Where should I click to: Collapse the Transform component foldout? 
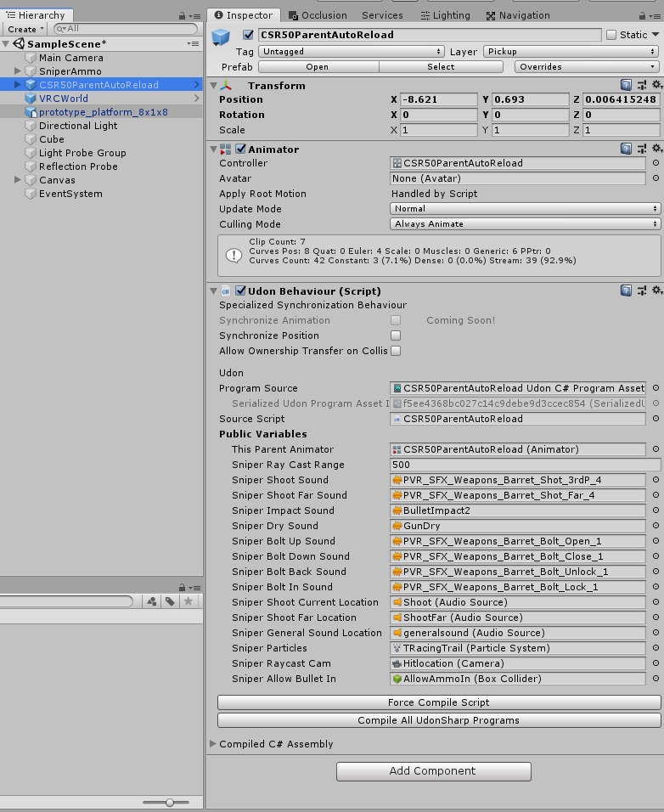coord(213,86)
